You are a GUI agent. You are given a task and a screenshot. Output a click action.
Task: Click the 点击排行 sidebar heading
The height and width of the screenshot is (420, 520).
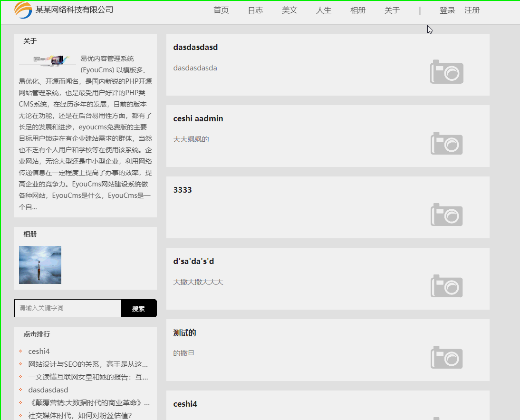click(x=37, y=334)
